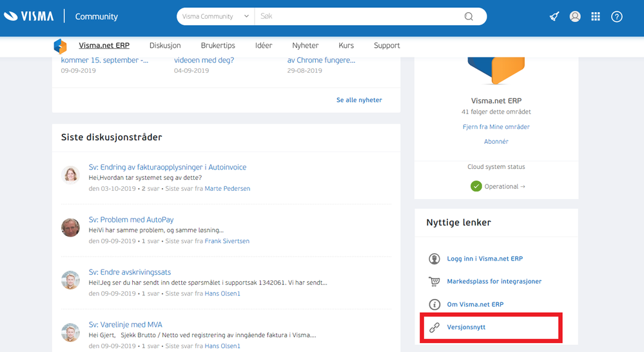The height and width of the screenshot is (352, 644).
Task: Click the Visma.net ERP cube icon
Action: point(61,46)
